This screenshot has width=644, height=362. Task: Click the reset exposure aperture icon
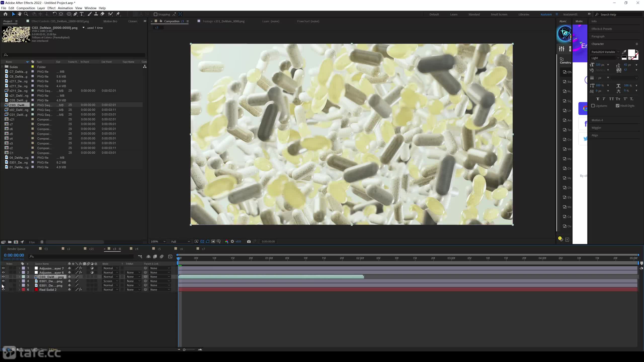coord(232,241)
